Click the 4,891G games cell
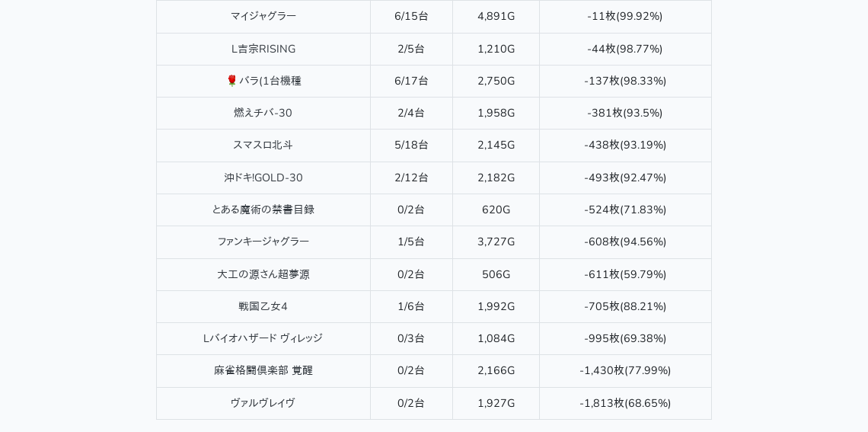 (496, 16)
